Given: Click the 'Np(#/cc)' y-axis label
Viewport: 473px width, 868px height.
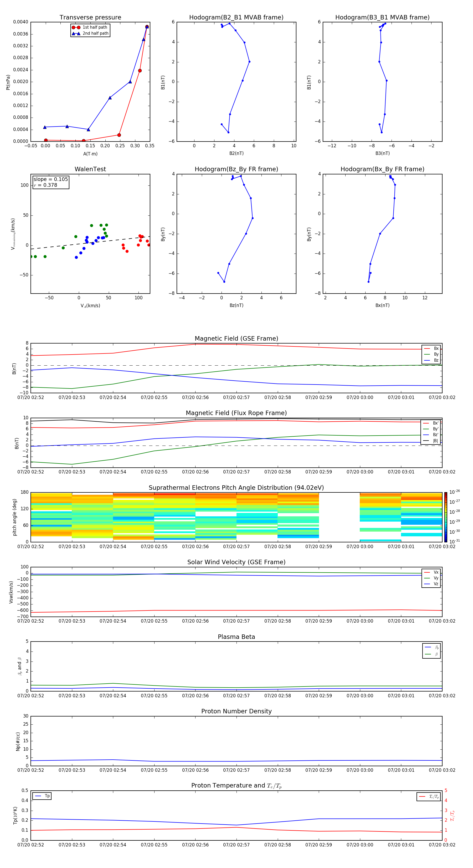Looking at the screenshot, I should [18, 741].
